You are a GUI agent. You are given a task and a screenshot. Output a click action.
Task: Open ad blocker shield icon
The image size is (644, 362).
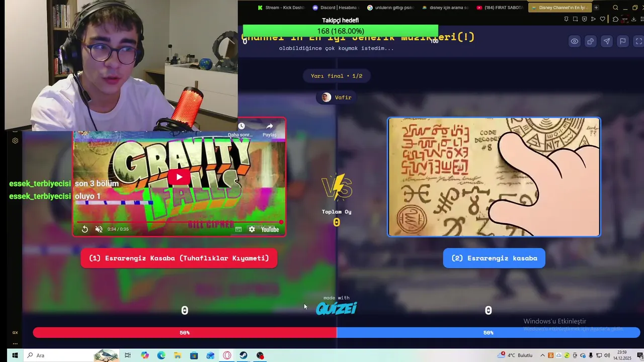584,19
